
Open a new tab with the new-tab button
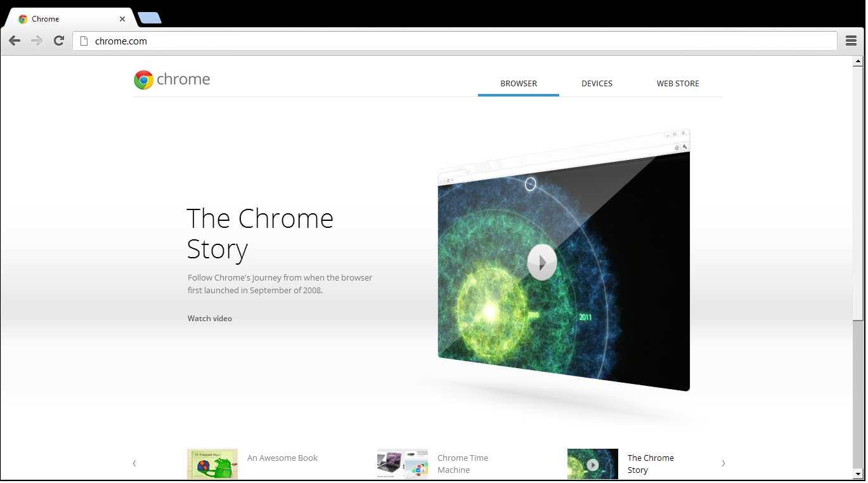pos(150,18)
